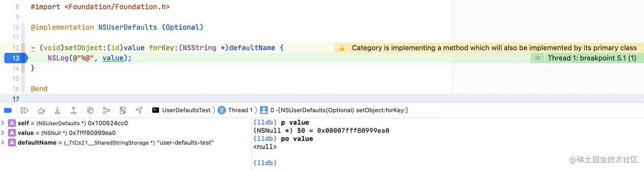The height and width of the screenshot is (170, 644).
Task: Click the NSNull $0 address output line
Action: [321, 130]
